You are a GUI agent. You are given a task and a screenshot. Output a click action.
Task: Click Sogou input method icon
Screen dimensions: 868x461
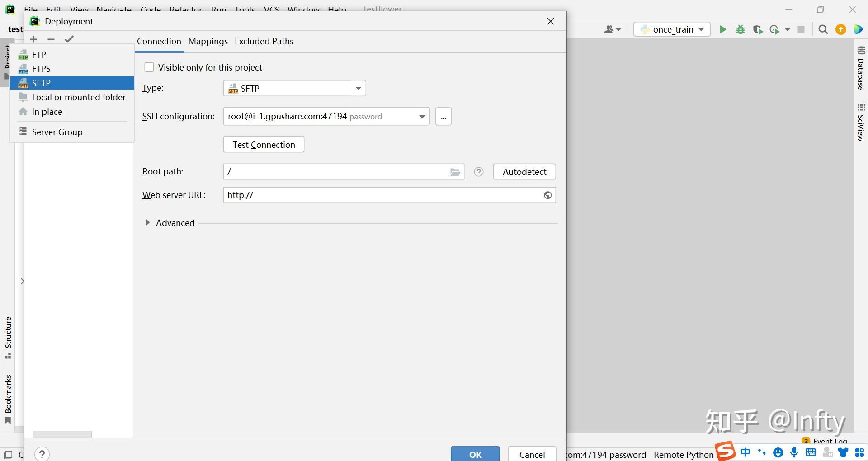click(x=726, y=451)
